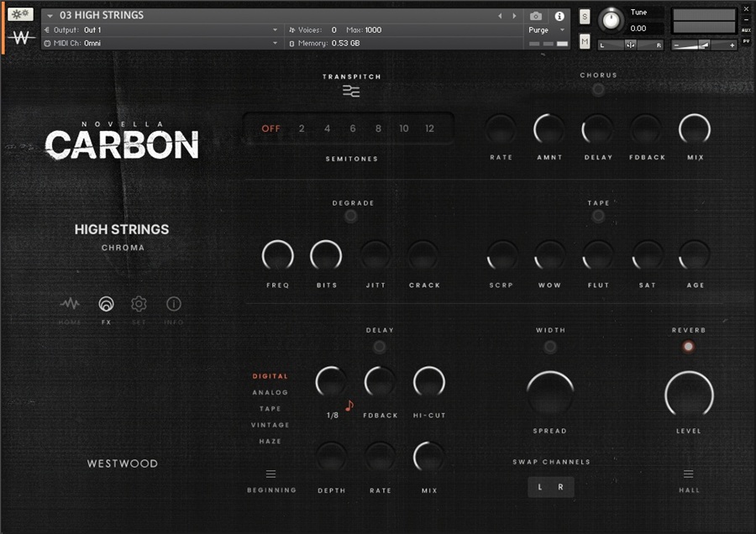Viewport: 756px width, 534px height.
Task: Select the Analog delay mode
Action: coord(270,392)
